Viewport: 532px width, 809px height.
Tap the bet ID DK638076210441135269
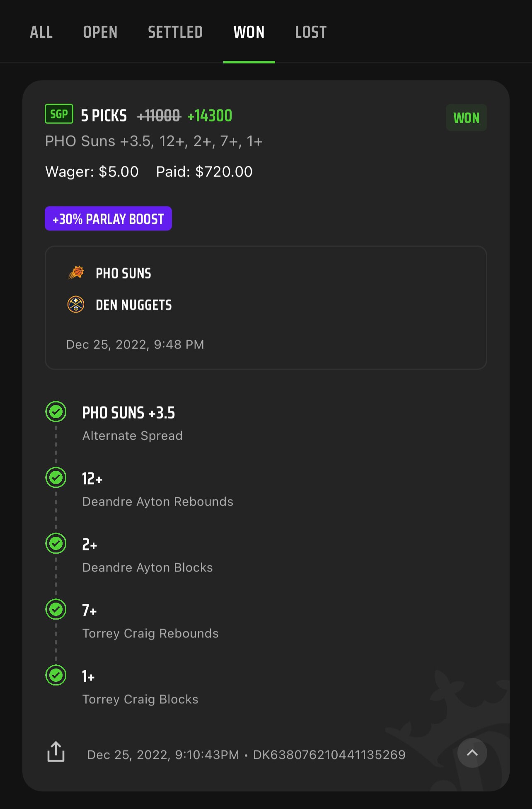(x=329, y=755)
